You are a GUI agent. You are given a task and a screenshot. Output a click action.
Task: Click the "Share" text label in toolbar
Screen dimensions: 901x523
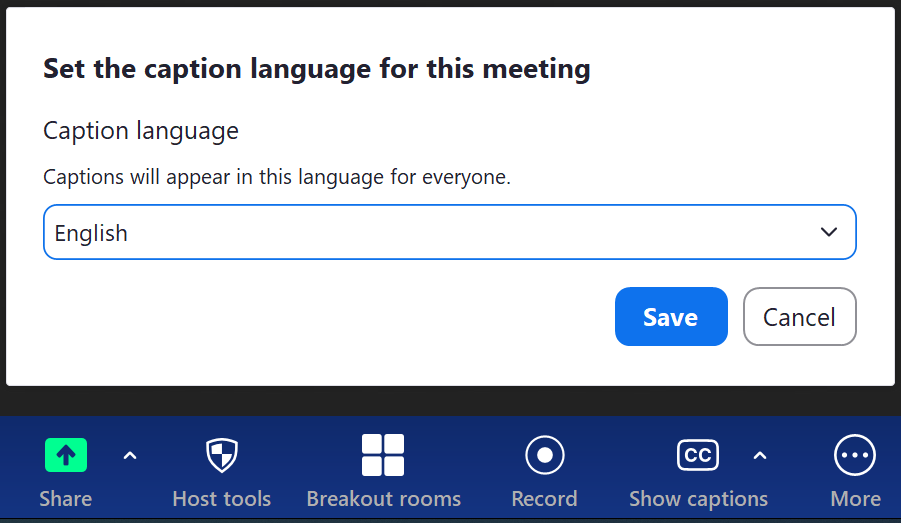point(66,499)
